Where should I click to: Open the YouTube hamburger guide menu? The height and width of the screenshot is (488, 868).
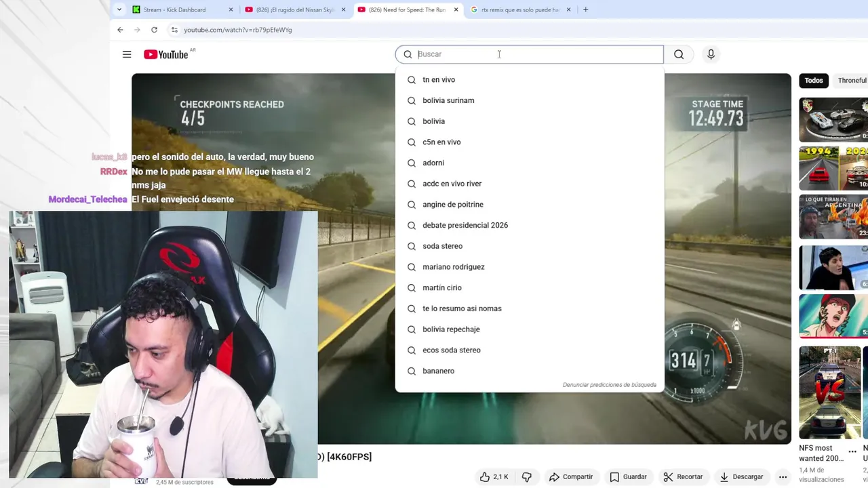tap(127, 54)
